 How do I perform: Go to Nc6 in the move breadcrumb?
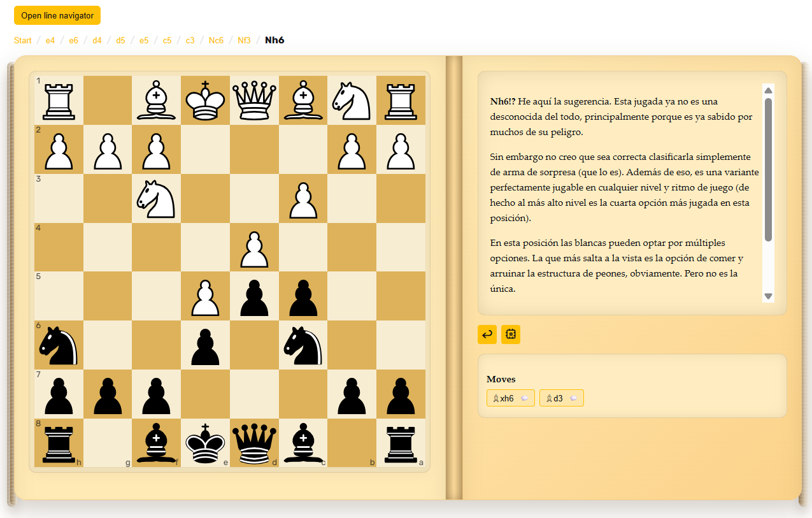point(216,40)
